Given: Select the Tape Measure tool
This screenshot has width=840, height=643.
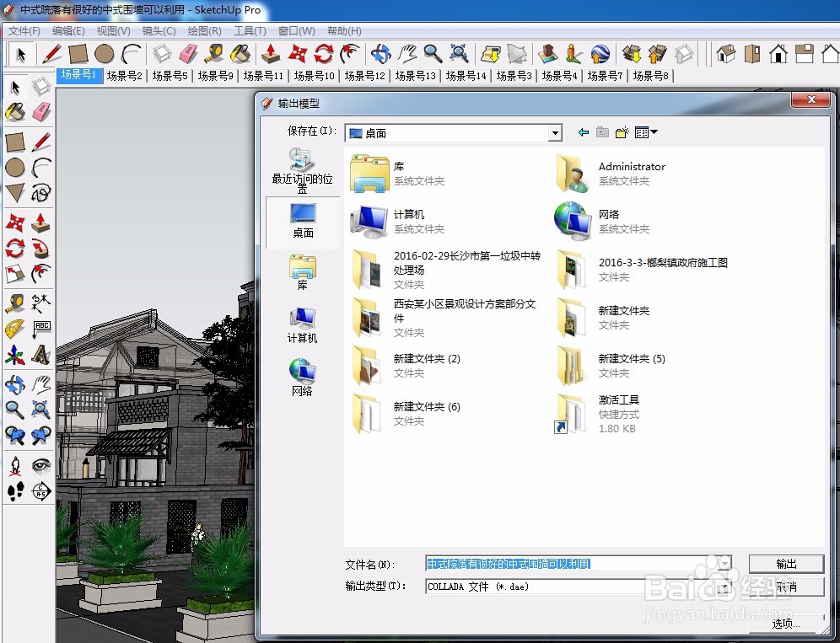Looking at the screenshot, I should (x=14, y=302).
